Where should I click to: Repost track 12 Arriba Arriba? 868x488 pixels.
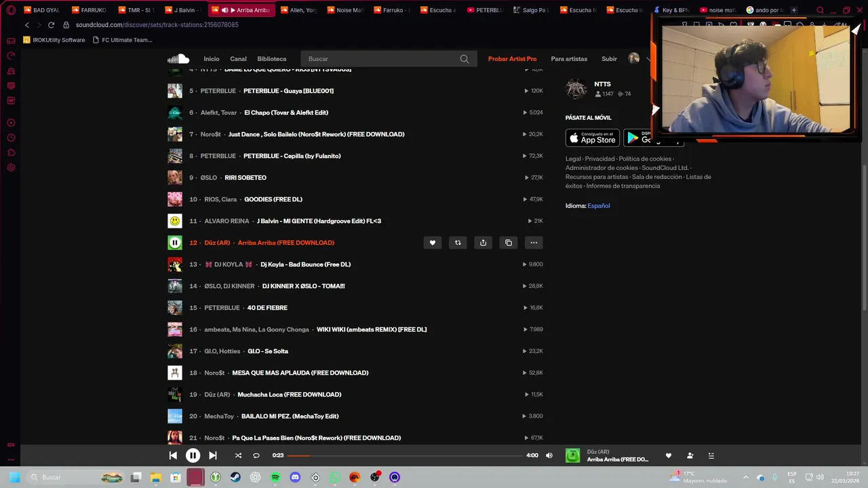[458, 243]
